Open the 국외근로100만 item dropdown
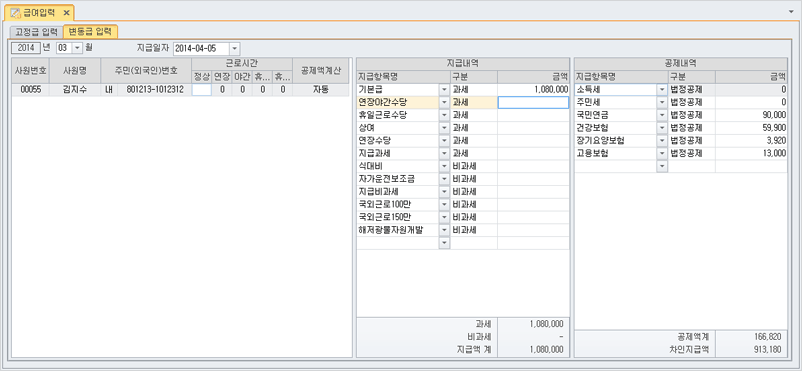The width and height of the screenshot is (802, 371). click(444, 205)
